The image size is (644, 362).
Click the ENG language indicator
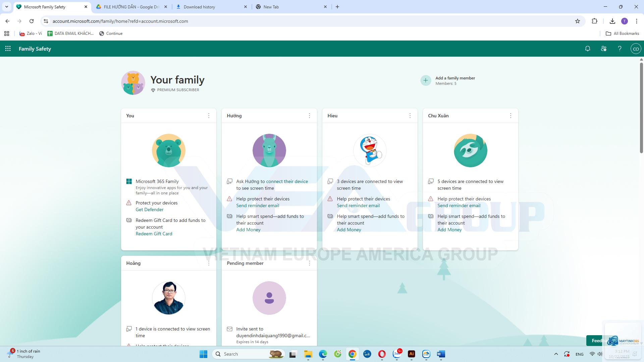(579, 354)
